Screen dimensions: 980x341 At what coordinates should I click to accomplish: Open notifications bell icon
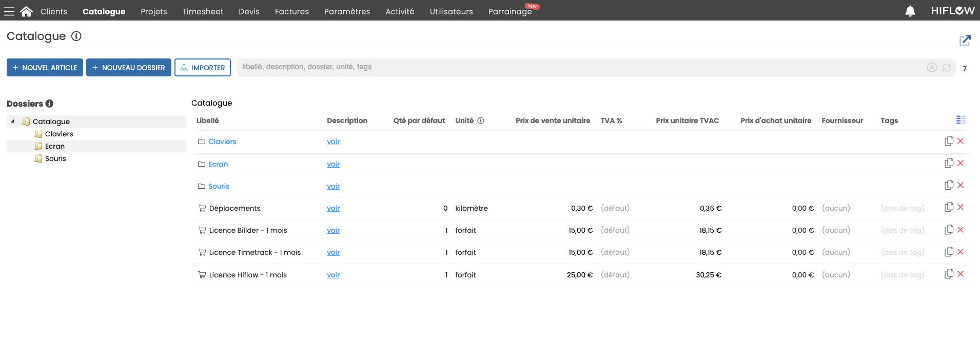pyautogui.click(x=910, y=11)
